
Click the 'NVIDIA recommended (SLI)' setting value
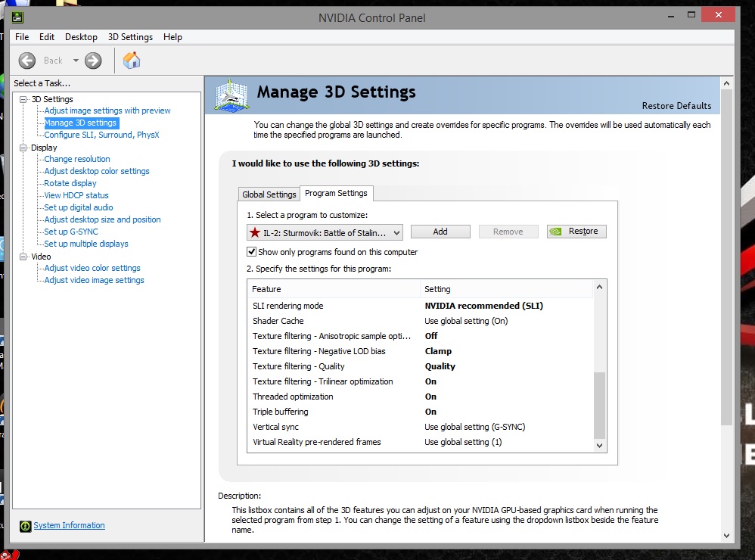click(x=484, y=306)
